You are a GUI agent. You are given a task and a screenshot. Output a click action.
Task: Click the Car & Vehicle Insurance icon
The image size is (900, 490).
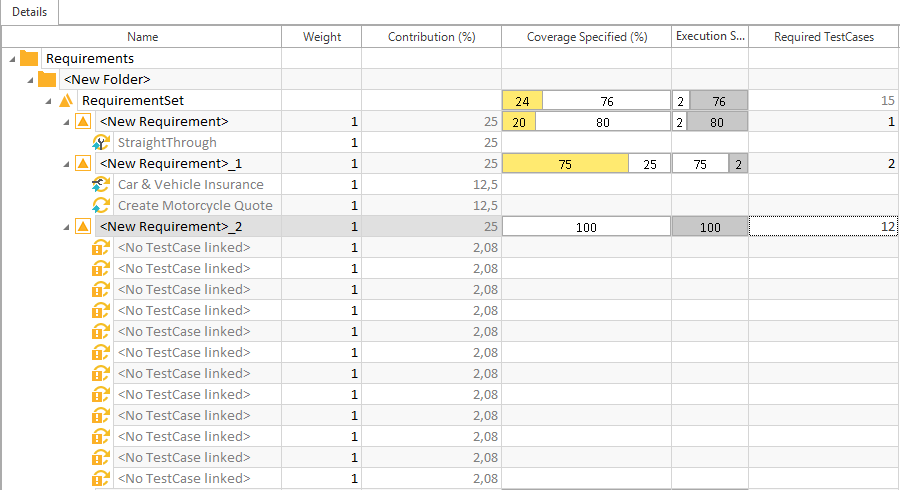100,185
